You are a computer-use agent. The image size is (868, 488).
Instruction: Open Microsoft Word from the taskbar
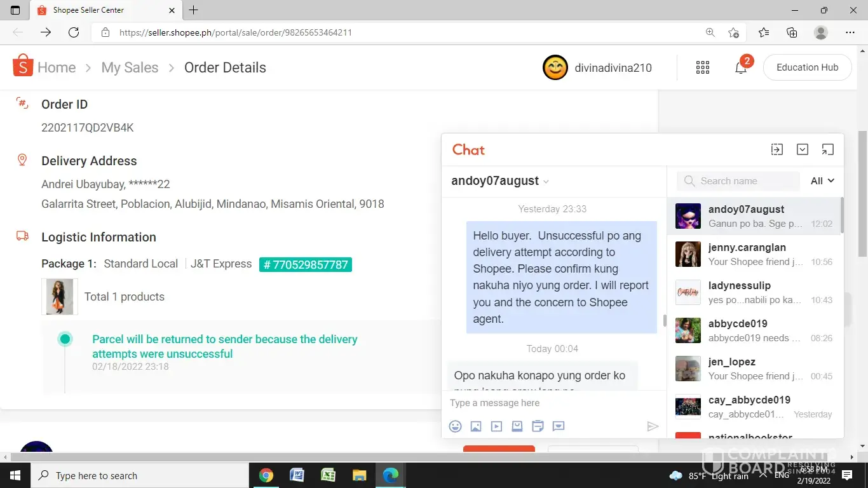[x=297, y=475]
